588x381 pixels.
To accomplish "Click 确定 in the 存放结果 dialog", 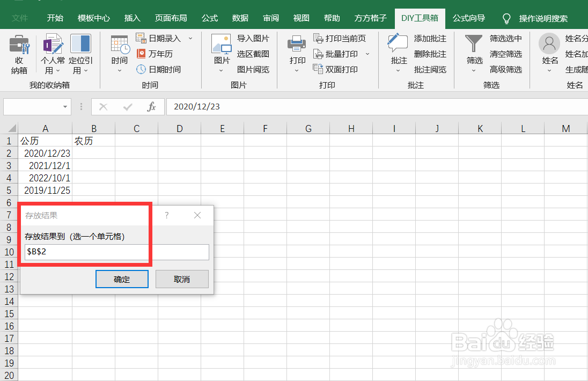I will tap(122, 279).
